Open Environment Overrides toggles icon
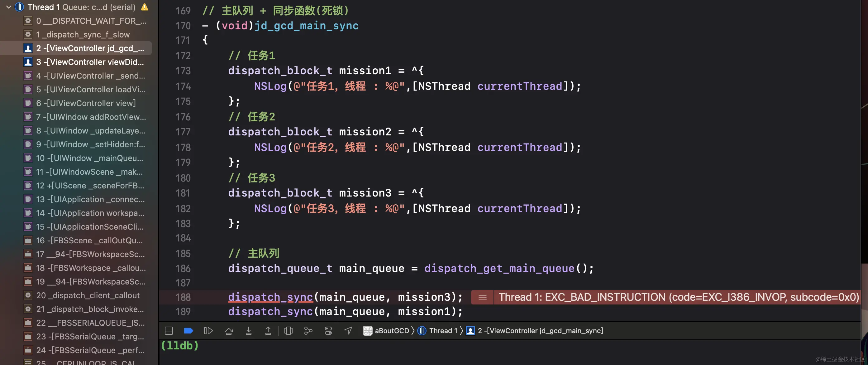 328,331
